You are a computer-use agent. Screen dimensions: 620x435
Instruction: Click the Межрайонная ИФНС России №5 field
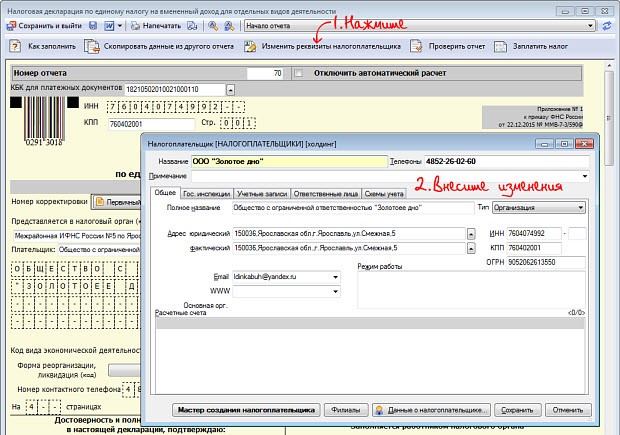tap(76, 236)
